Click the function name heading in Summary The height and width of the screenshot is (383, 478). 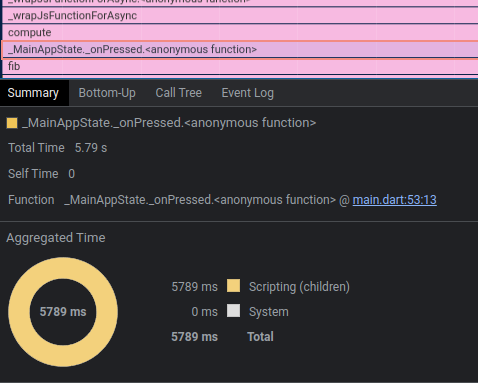pyautogui.click(x=169, y=123)
